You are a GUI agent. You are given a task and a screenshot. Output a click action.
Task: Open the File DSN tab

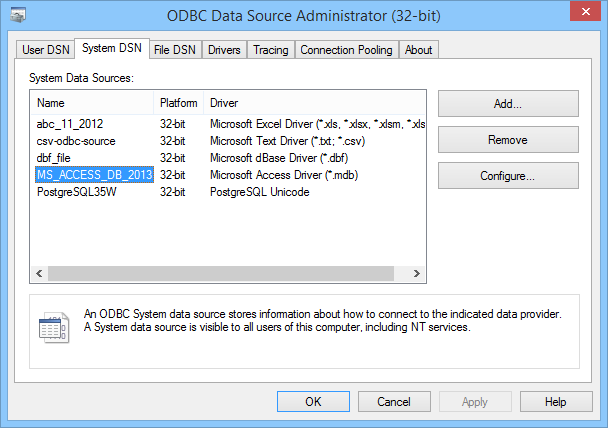tap(175, 50)
